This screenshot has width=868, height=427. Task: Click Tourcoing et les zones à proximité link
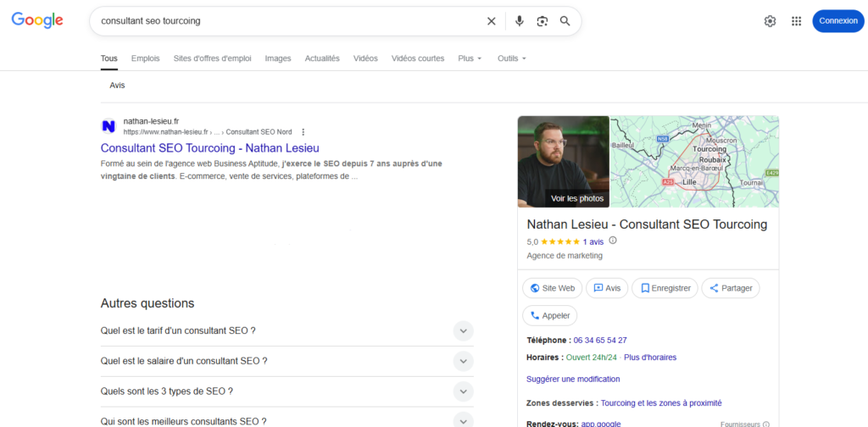[x=661, y=403]
